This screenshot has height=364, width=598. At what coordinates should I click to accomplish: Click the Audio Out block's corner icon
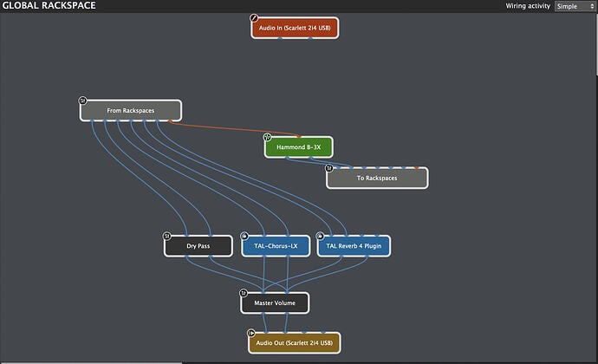(x=251, y=333)
